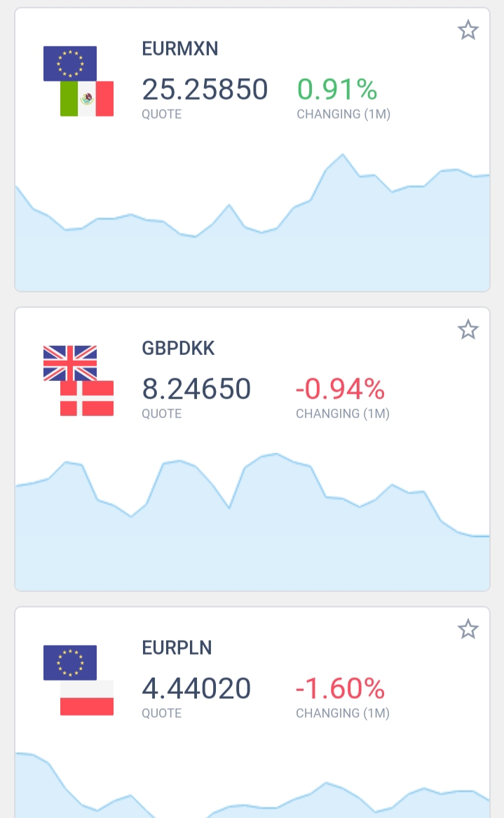Viewport: 504px width, 818px height.
Task: Select the red -0.94% change value
Action: [340, 389]
